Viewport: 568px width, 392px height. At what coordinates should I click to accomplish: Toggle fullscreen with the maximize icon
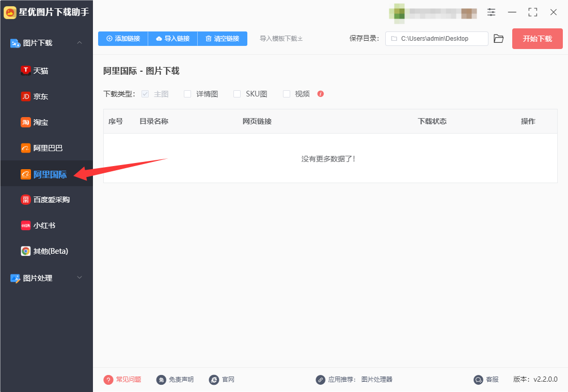pos(532,12)
